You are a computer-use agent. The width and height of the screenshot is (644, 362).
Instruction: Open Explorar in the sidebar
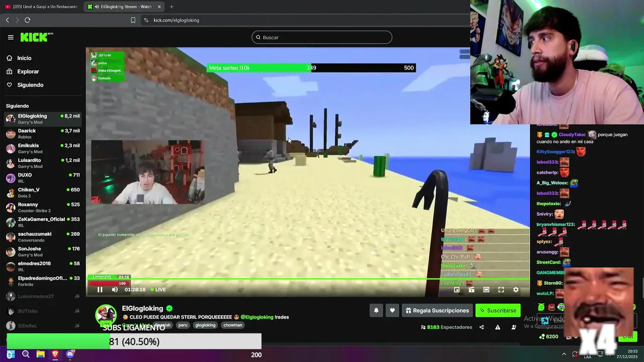(28, 71)
